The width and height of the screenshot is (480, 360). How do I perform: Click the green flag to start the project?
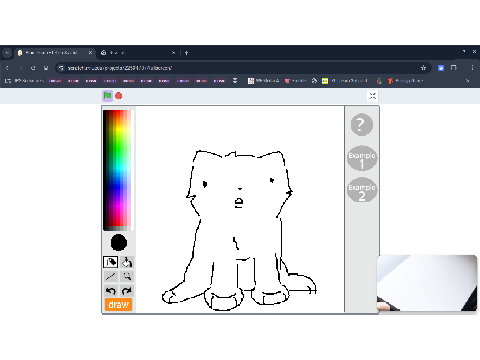[107, 96]
